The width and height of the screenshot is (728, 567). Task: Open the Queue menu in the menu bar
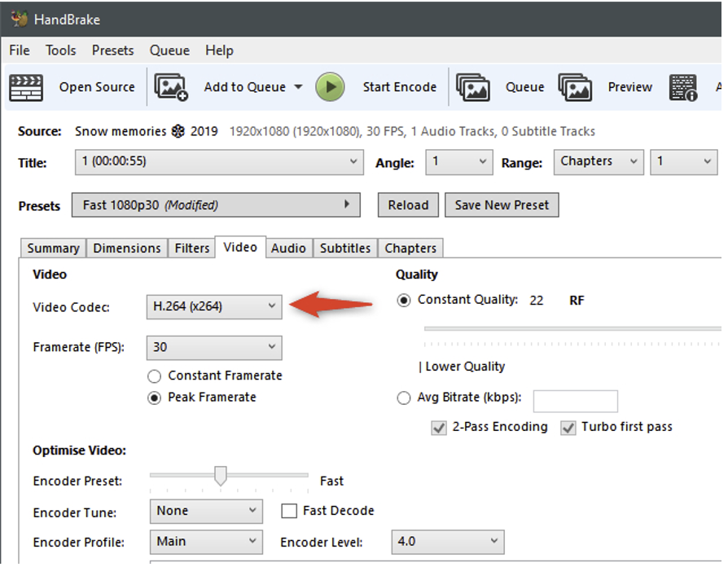click(169, 51)
